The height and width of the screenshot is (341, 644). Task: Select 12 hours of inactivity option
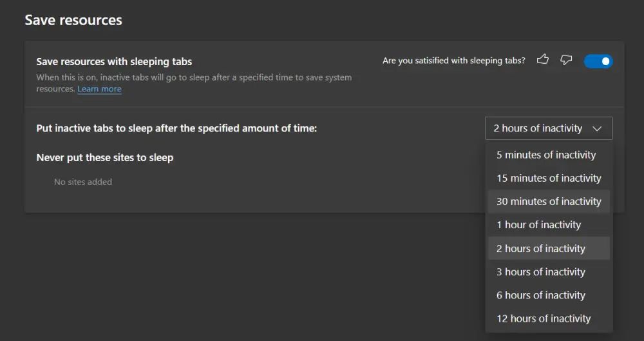click(x=549, y=319)
